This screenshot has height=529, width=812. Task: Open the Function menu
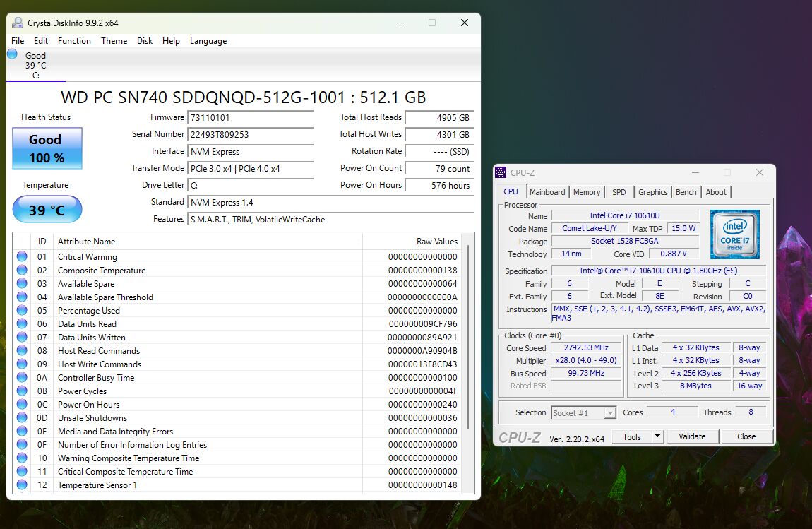74,41
